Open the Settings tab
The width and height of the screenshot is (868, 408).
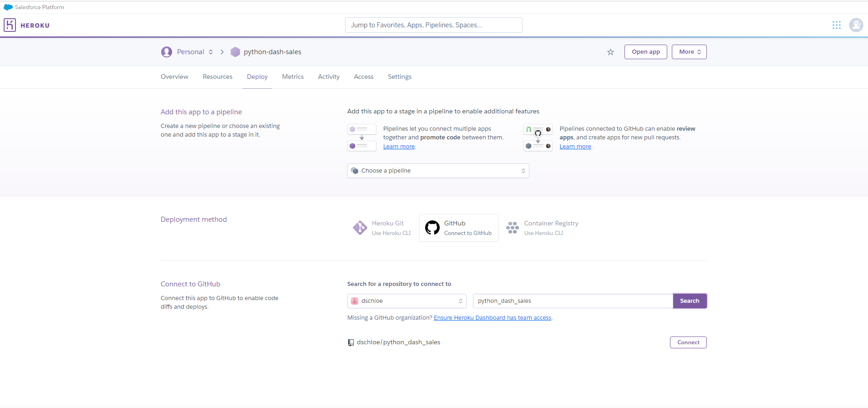(400, 76)
